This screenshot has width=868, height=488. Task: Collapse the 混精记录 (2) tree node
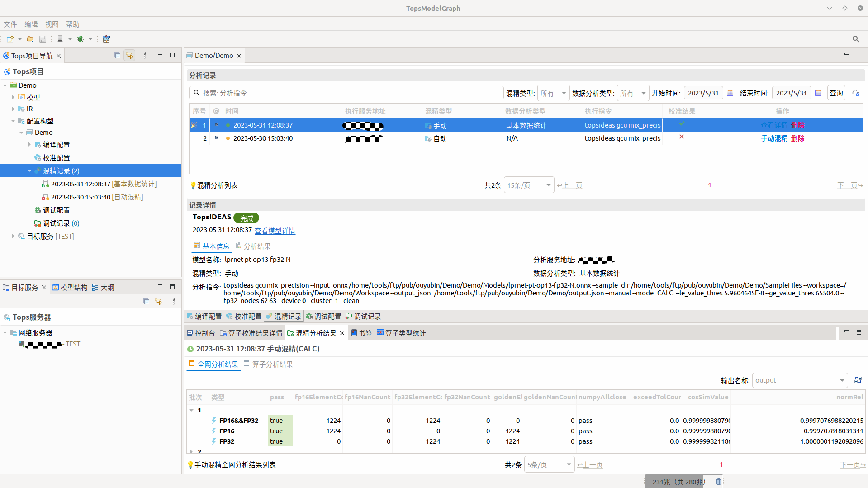[x=29, y=171]
